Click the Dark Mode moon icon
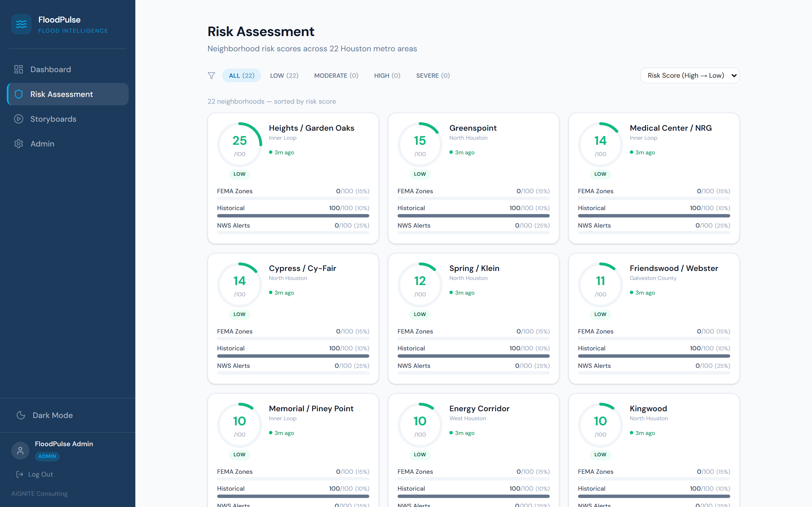The height and width of the screenshot is (507, 812). point(21,415)
